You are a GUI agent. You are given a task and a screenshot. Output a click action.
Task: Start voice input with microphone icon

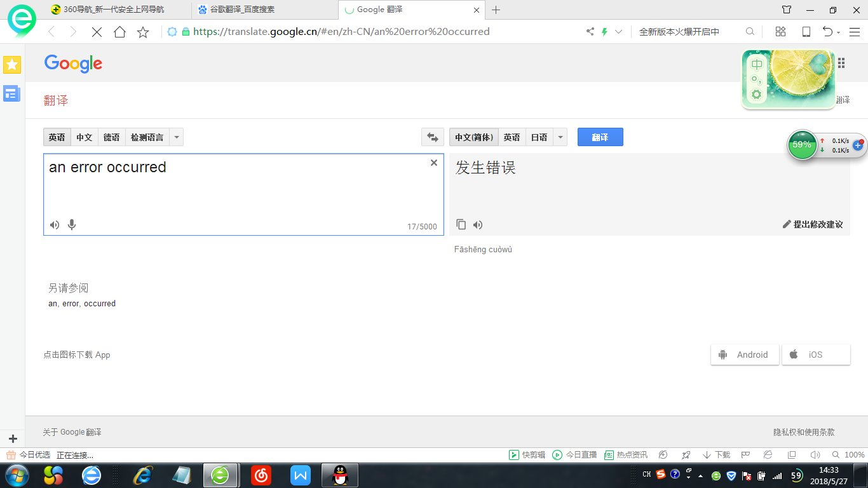click(x=71, y=224)
